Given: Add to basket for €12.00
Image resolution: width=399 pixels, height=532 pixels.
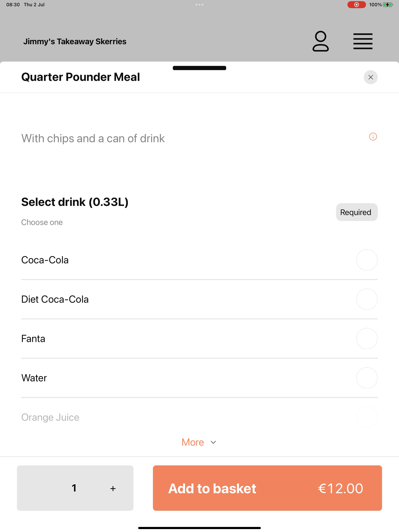Looking at the screenshot, I should (x=267, y=488).
